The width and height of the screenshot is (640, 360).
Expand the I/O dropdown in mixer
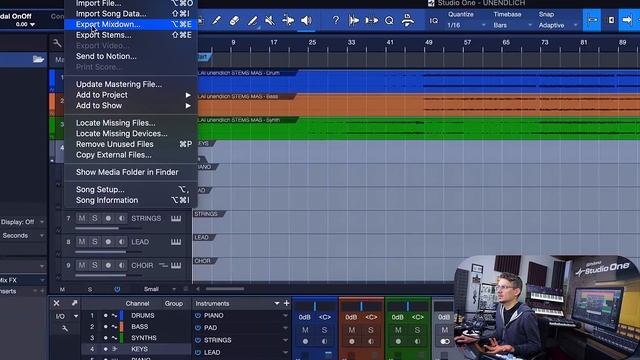tap(76, 316)
